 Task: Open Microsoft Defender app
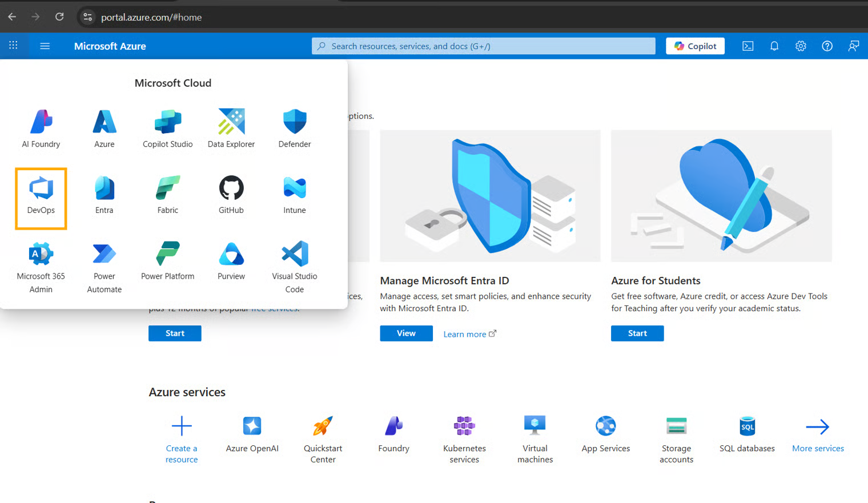coord(295,128)
